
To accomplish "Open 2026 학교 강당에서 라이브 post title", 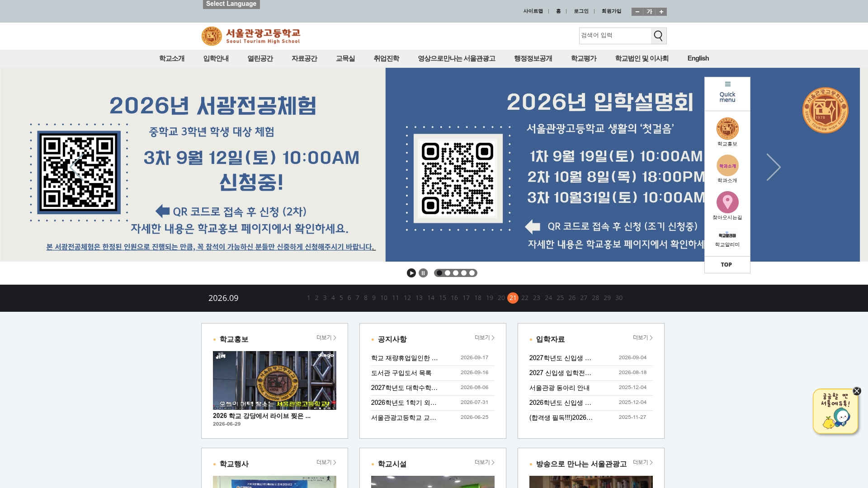I will (262, 416).
